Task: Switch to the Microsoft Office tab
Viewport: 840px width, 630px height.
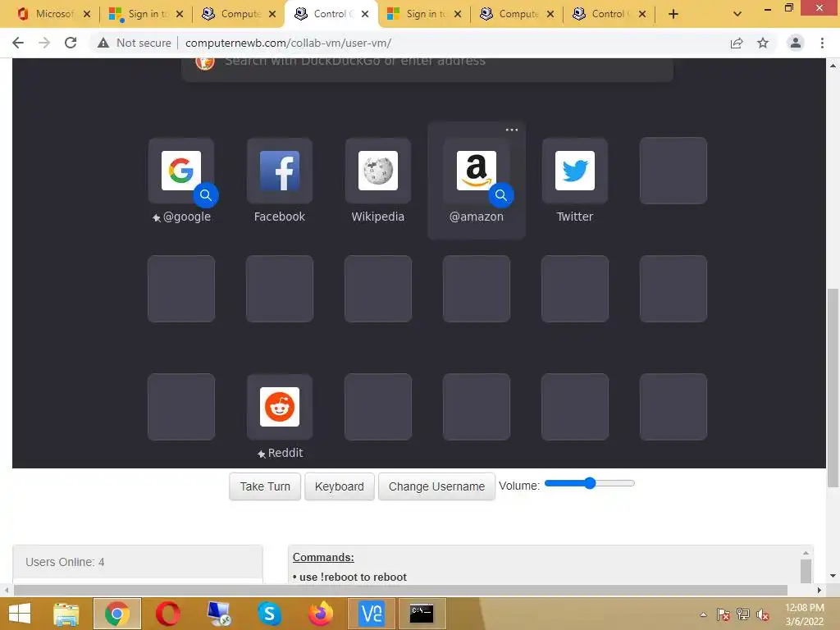Action: click(47, 14)
